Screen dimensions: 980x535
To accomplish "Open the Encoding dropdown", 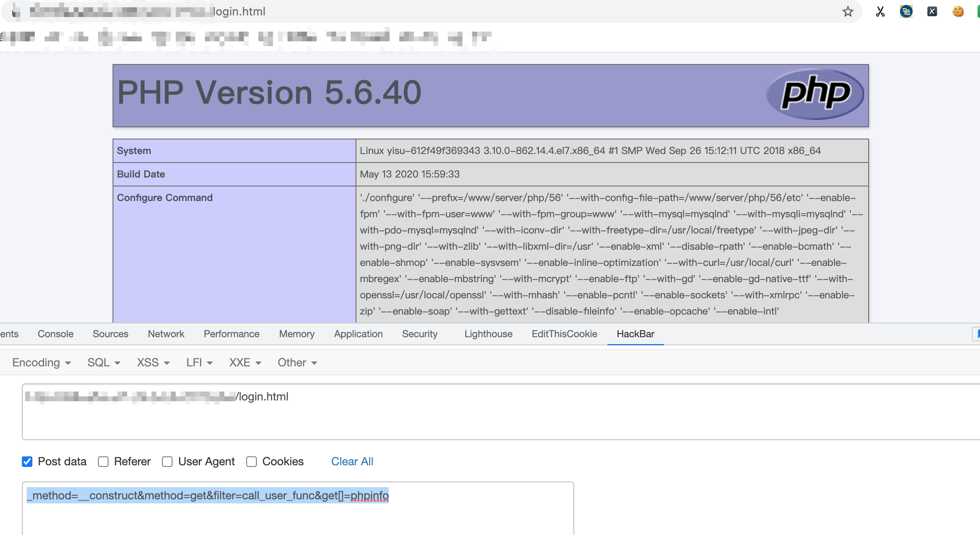I will [x=41, y=363].
